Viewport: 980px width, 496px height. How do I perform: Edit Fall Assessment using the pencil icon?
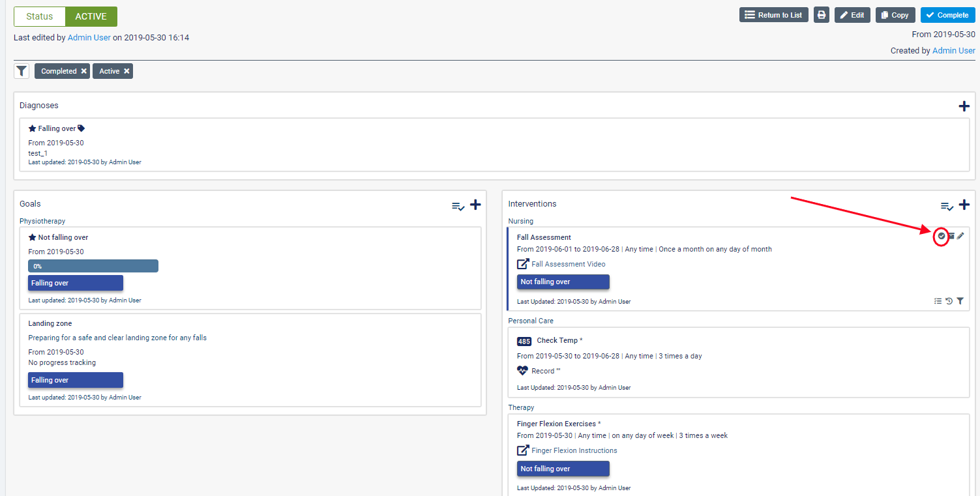(960, 236)
